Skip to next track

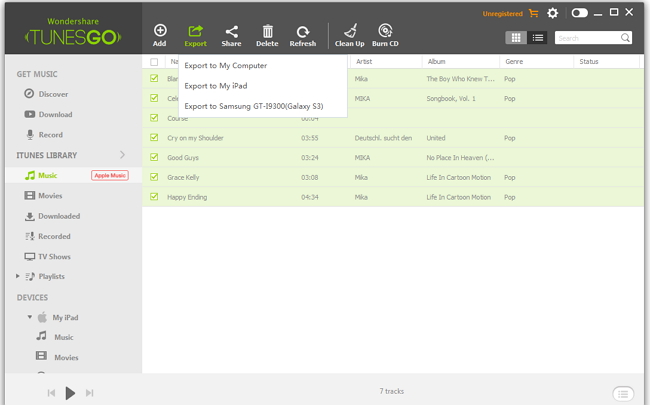point(90,393)
